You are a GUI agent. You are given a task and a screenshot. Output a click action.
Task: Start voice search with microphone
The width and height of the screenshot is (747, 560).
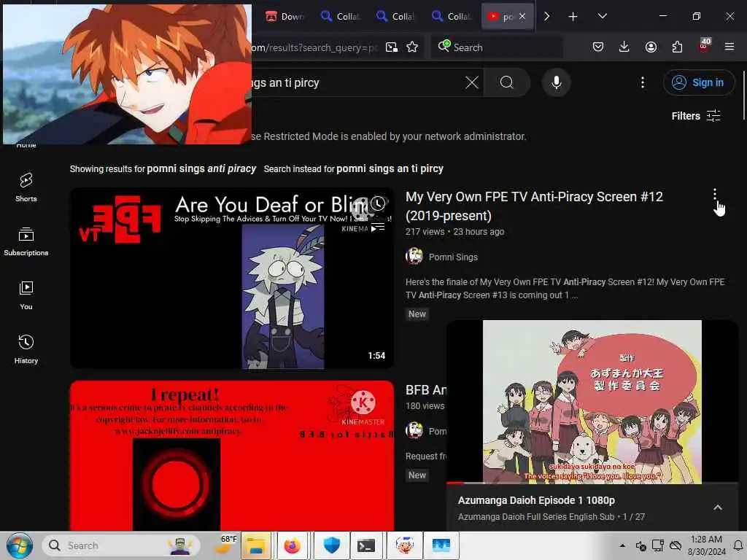click(556, 82)
